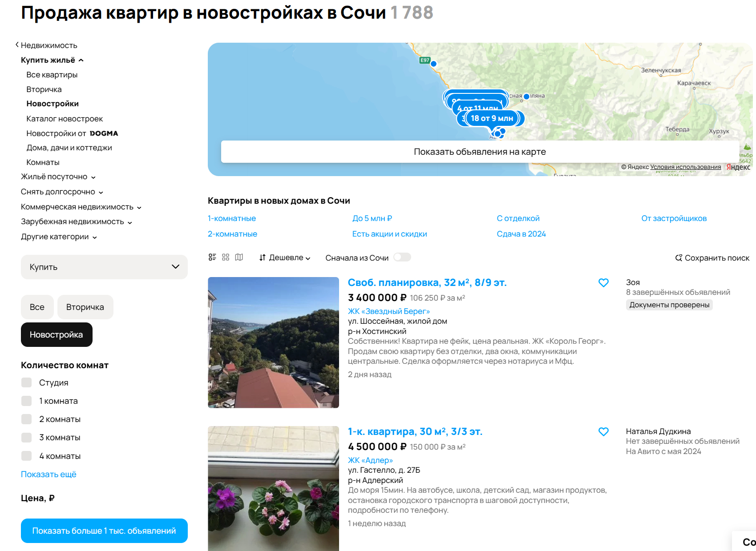This screenshot has height=551, width=756.
Task: Open the violet flowers listing photo
Action: (x=273, y=488)
